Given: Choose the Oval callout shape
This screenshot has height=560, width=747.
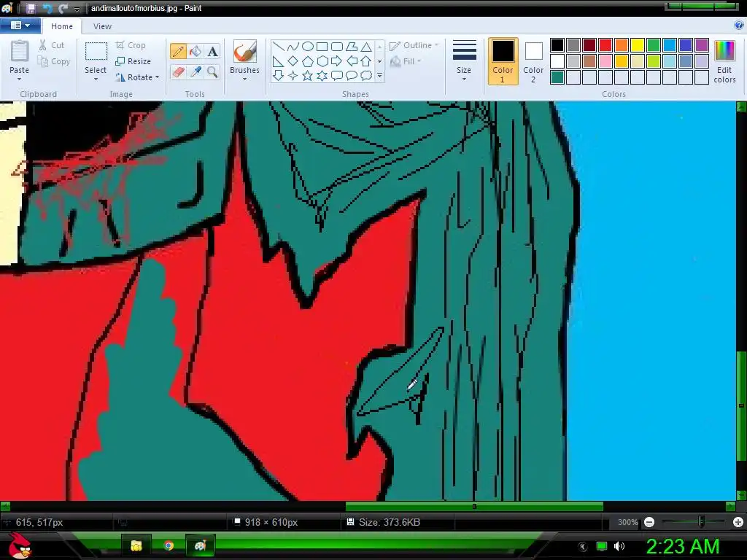Looking at the screenshot, I should [x=352, y=75].
